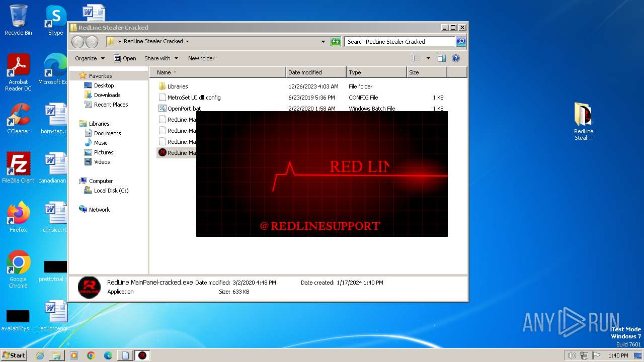Image resolution: width=644 pixels, height=362 pixels.
Task: Open the Recycle Bin desktop icon
Action: 18,20
